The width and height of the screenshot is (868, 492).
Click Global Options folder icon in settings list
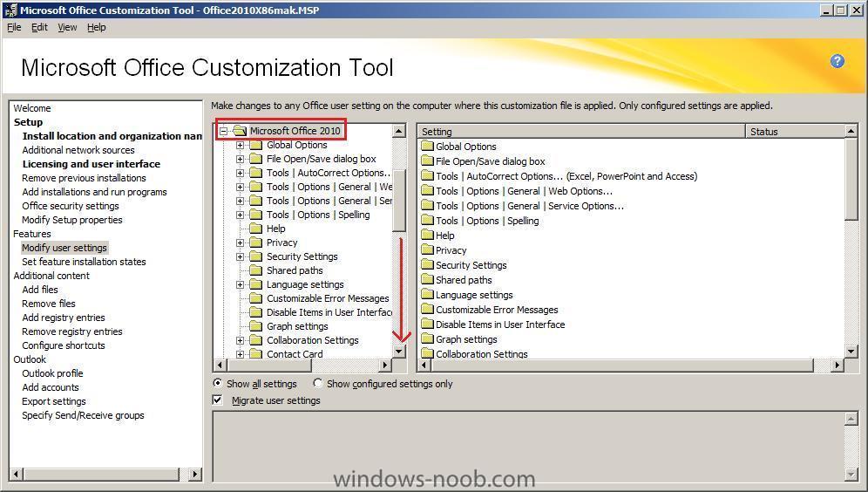pyautogui.click(x=427, y=147)
